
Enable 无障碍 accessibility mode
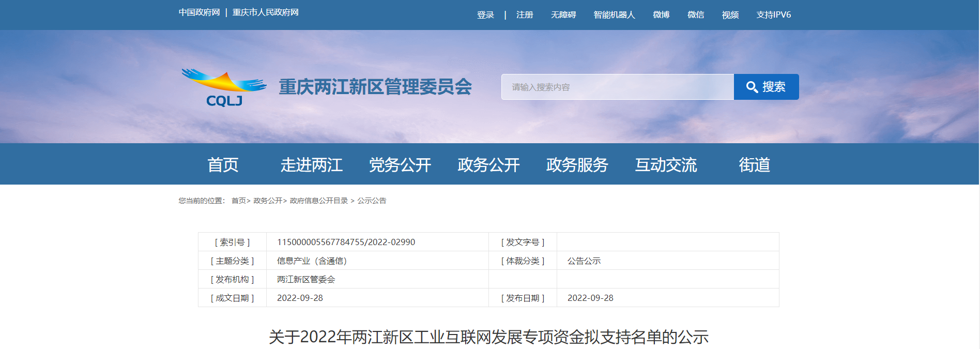click(563, 15)
